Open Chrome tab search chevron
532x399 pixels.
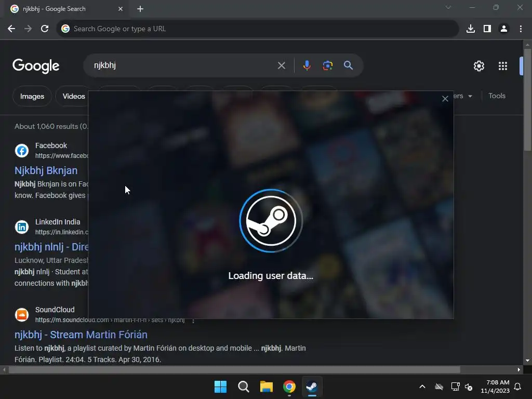(448, 7)
